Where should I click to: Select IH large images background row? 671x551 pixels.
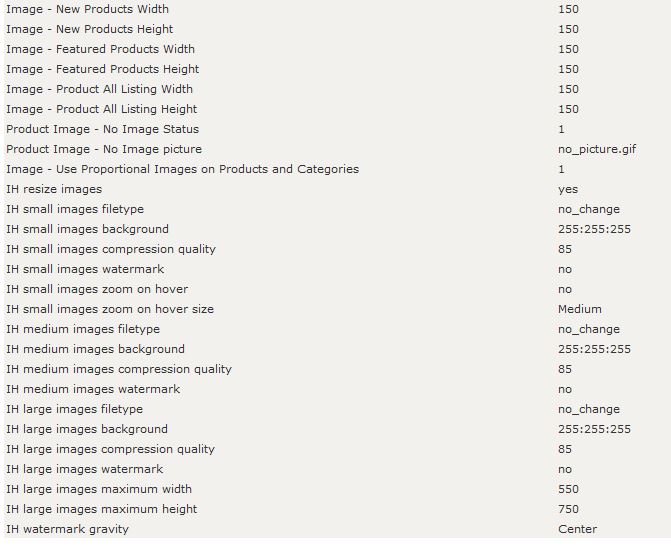point(336,429)
